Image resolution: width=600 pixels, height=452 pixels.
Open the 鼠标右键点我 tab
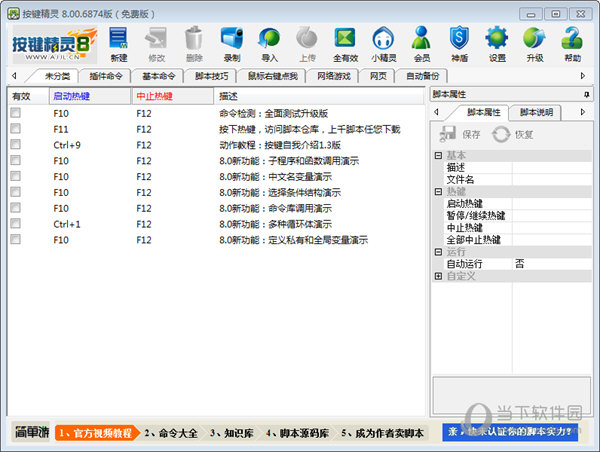pos(272,76)
